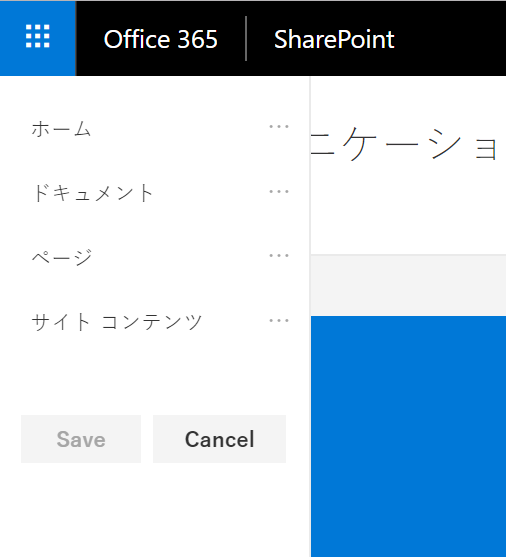Screen dimensions: 506x557
Task: Click the blank space beneath Save and Cancel
Action: [155, 510]
